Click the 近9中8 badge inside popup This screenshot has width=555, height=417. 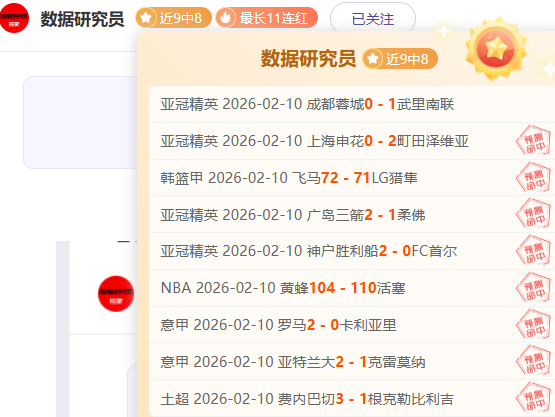pos(400,58)
